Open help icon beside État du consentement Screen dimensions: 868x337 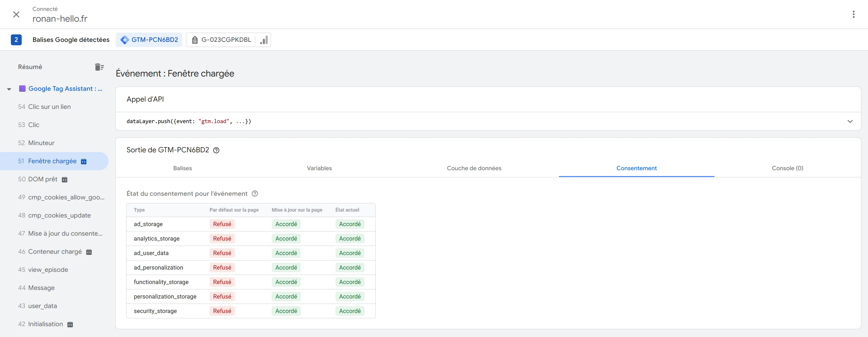[x=255, y=194]
